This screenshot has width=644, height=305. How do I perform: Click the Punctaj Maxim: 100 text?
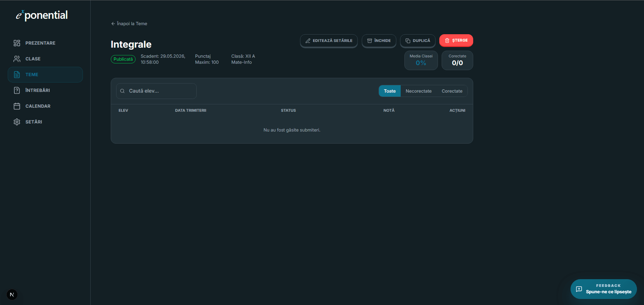pos(207,59)
